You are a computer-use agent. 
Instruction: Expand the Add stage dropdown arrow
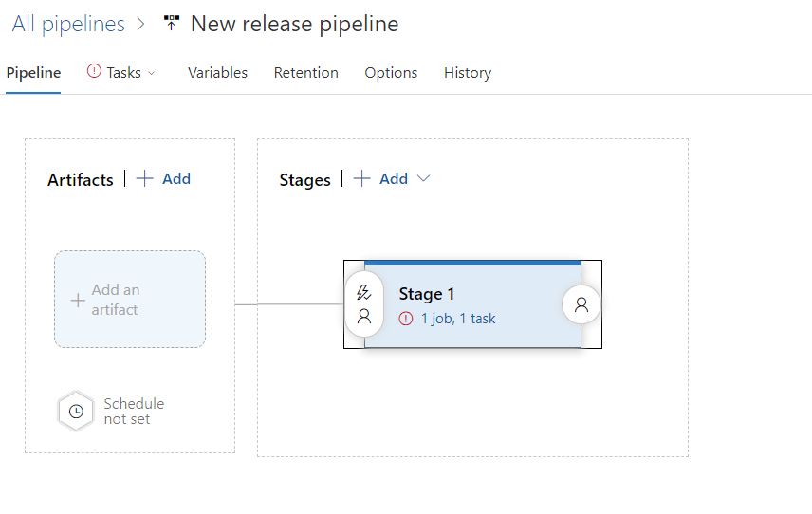(423, 178)
